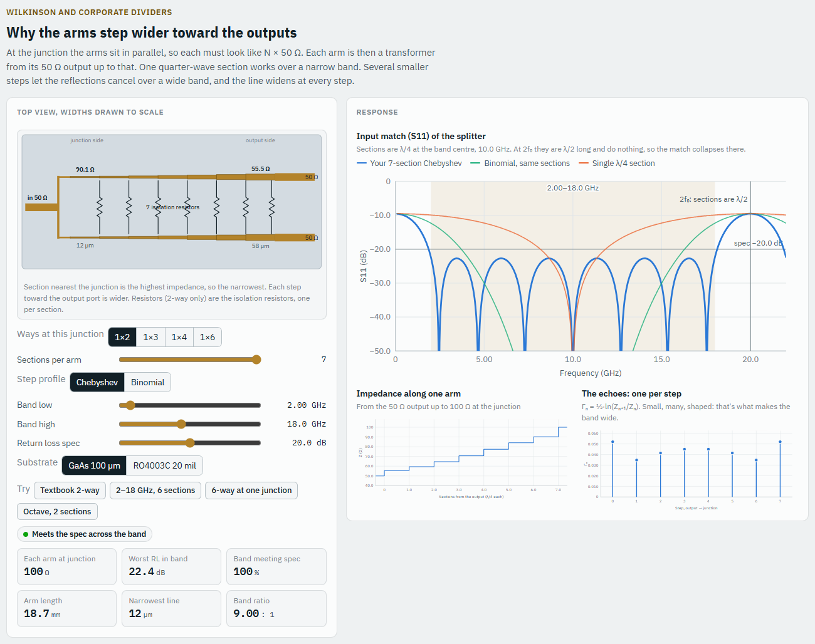Choose the 1×4 ways option
815x644 pixels.
point(179,337)
